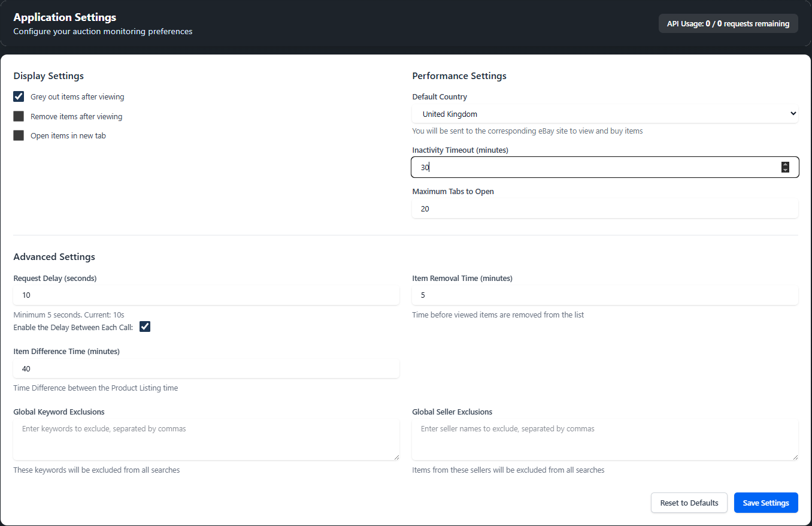Viewport: 812px width, 526px height.
Task: Select the Item Removal Time input
Action: click(604, 295)
